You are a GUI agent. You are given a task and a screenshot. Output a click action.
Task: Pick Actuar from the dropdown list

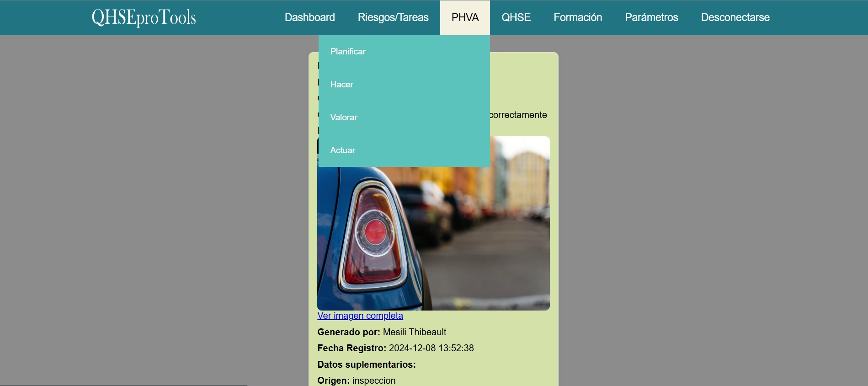click(x=343, y=150)
